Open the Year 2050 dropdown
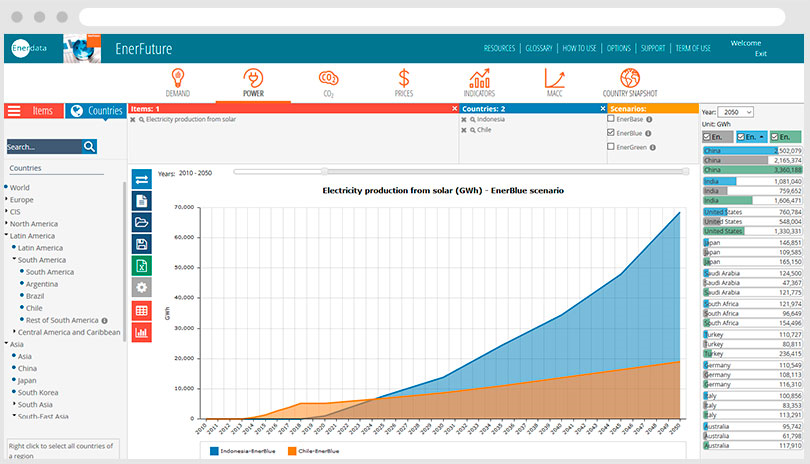Screen dimensions: 810x464 pos(737,112)
